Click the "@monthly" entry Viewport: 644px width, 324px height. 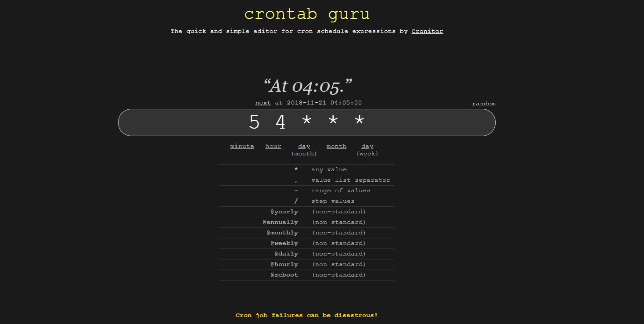click(x=282, y=233)
